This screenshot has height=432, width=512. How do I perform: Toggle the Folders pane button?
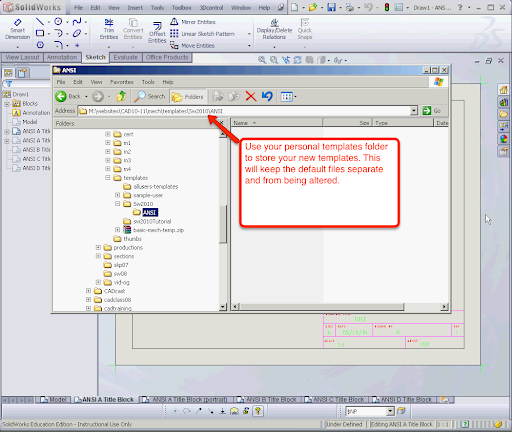[x=188, y=97]
